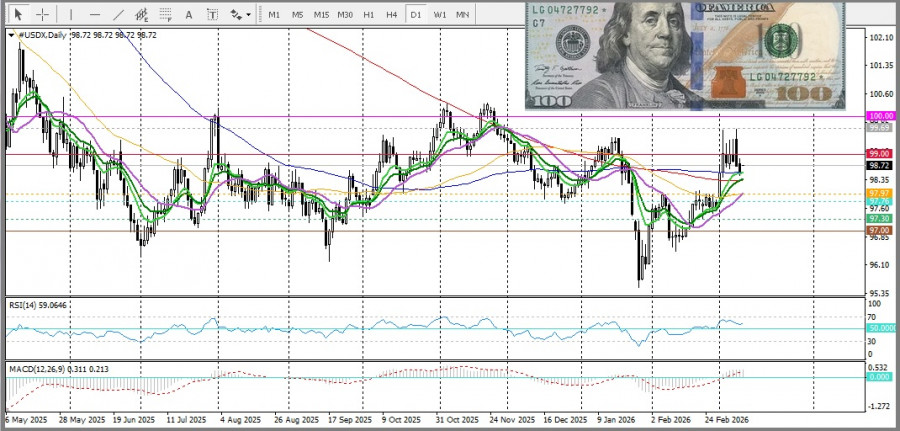Click the RSI(14) indicator label

coord(40,303)
